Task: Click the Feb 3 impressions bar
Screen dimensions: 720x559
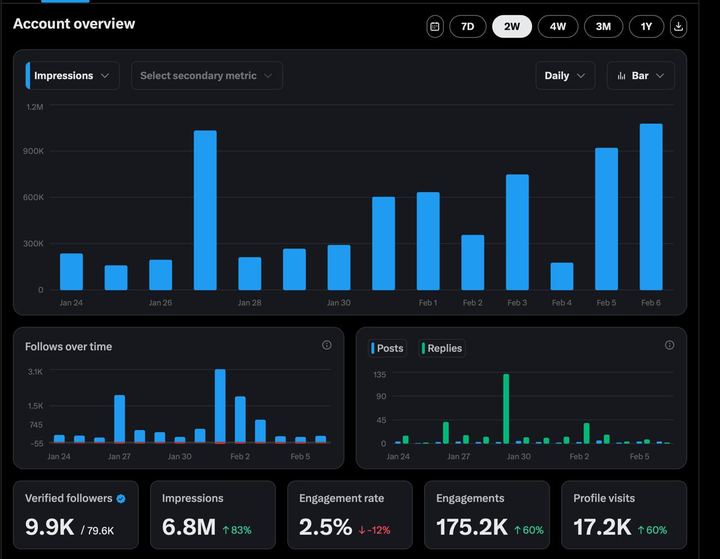Action: click(x=517, y=232)
